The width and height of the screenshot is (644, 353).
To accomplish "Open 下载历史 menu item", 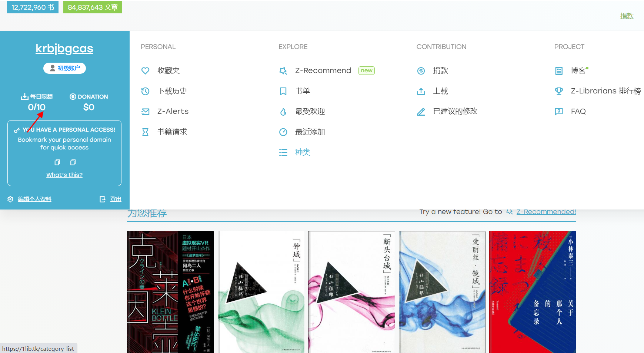I will pos(172,91).
